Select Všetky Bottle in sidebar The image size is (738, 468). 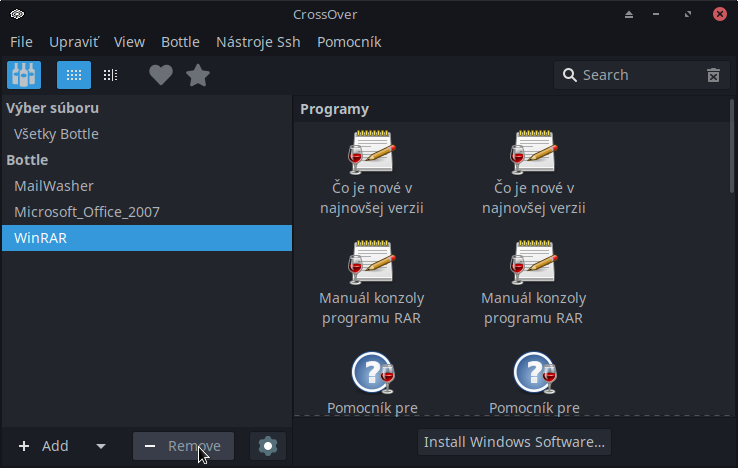click(x=147, y=134)
